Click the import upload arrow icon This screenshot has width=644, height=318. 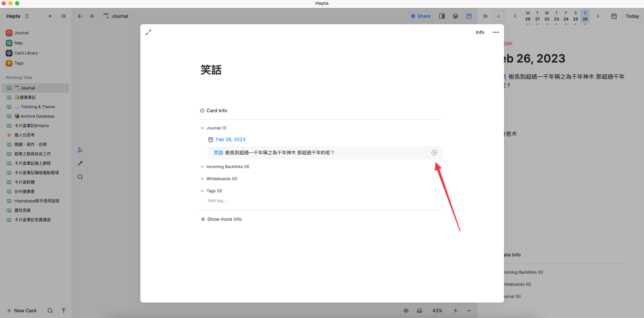64,311
